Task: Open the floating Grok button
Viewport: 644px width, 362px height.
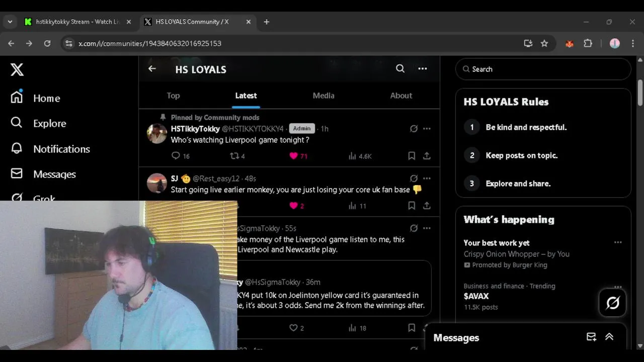Action: [x=613, y=303]
